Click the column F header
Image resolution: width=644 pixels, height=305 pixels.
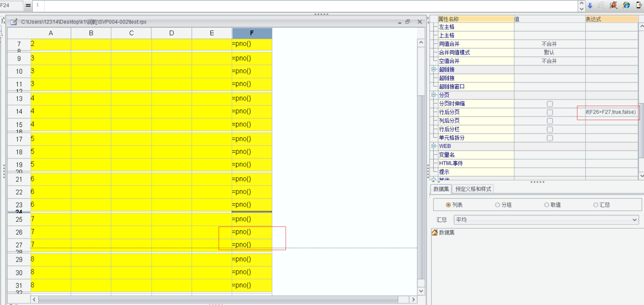pyautogui.click(x=252, y=33)
